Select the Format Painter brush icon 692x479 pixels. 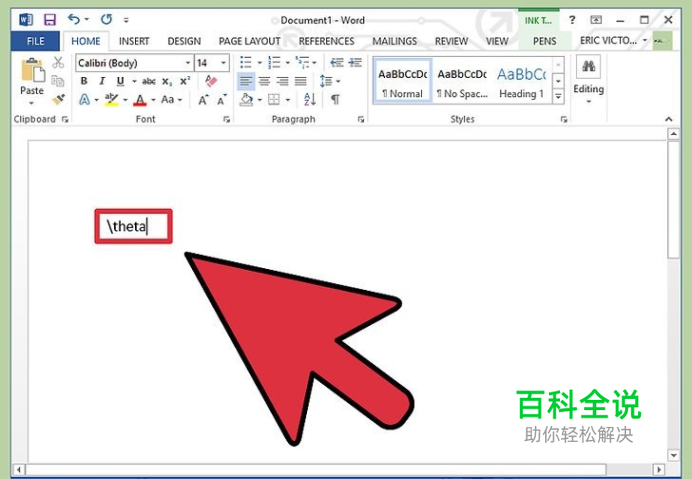[58, 99]
